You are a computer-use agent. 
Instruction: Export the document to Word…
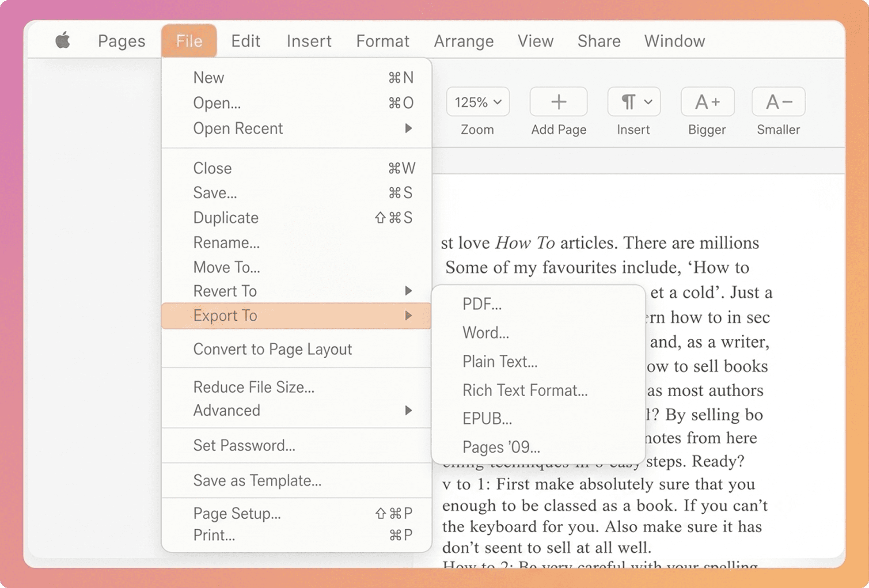tap(538, 332)
